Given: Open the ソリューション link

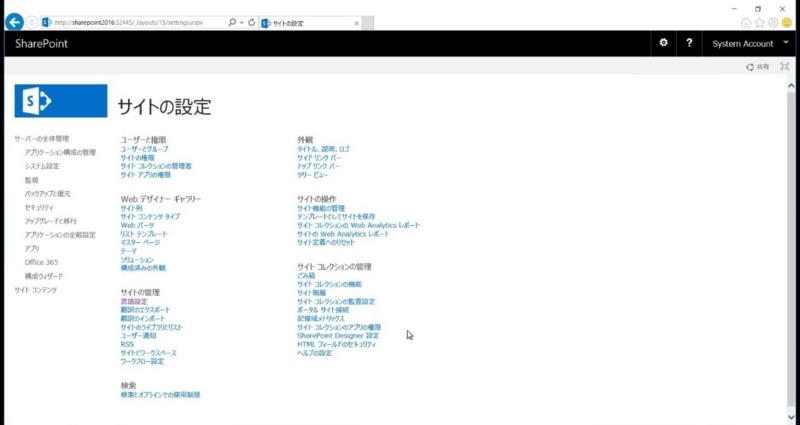Looking at the screenshot, I should [137, 260].
